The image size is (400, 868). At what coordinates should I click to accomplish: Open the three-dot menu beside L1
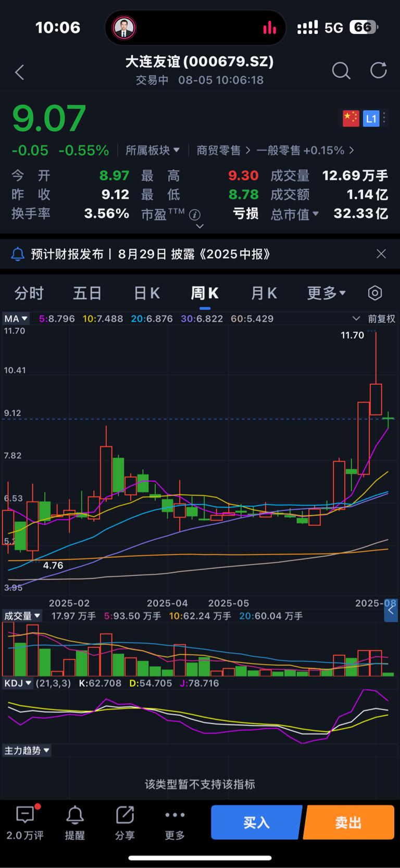[384, 118]
